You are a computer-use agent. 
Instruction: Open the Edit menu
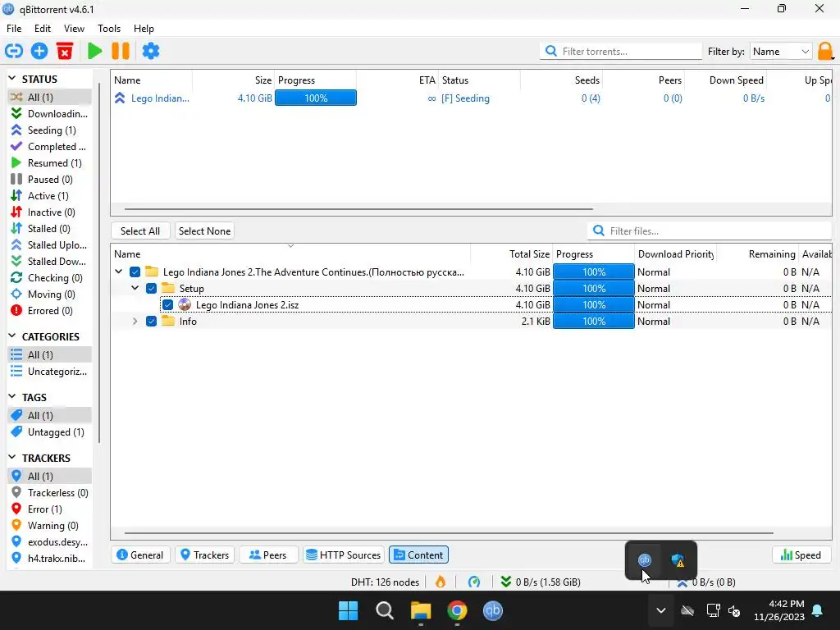pos(43,29)
